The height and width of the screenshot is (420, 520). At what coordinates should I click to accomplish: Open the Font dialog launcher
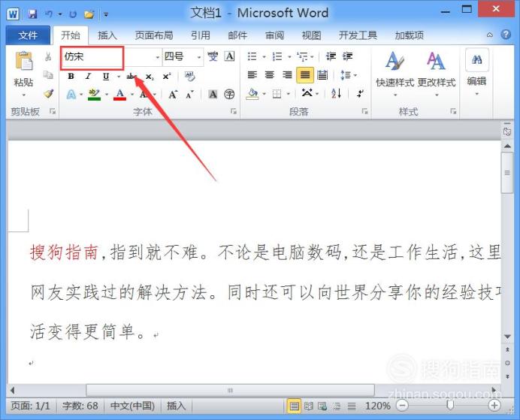tap(234, 111)
